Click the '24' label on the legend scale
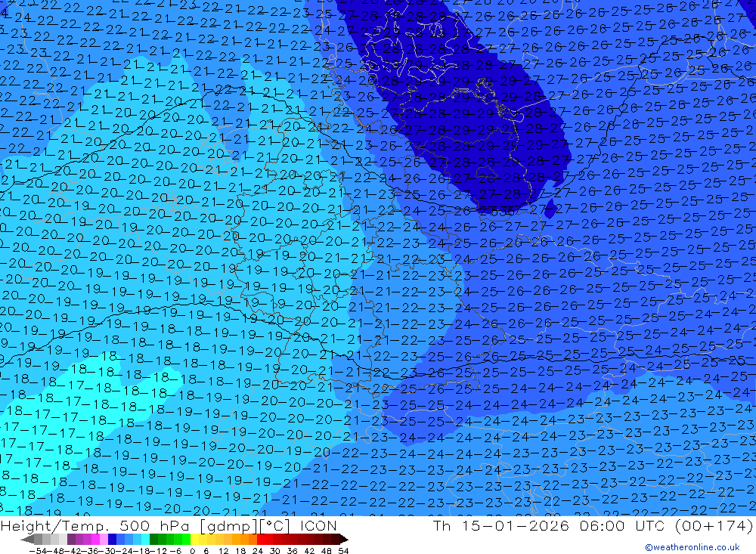 [x=258, y=551]
